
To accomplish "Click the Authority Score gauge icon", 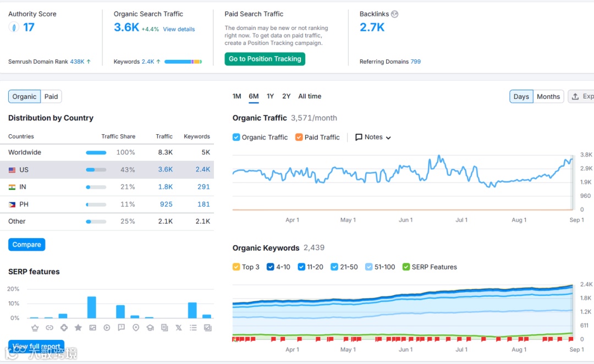I will [x=14, y=27].
